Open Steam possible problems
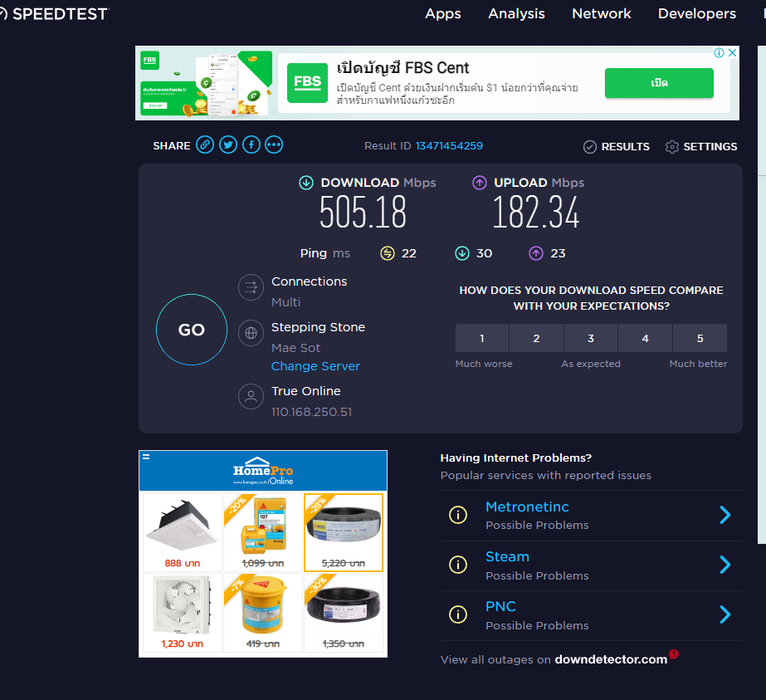The width and height of the screenshot is (766, 700). pos(591,565)
